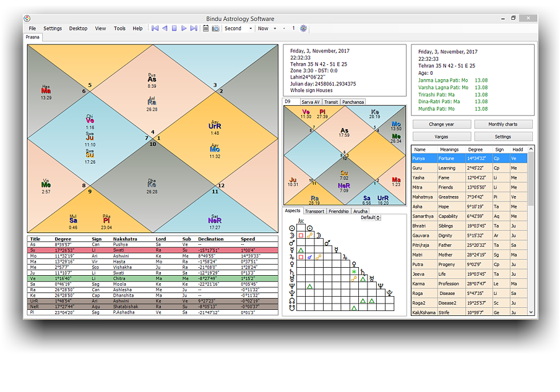Click the Sun symbol row in aspects grid
560x392 pixels.
(x=292, y=228)
